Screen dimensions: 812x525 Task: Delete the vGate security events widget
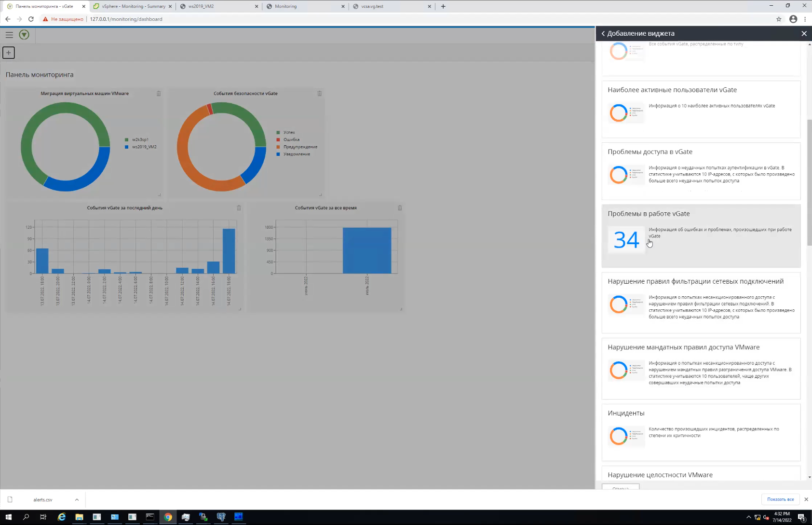coord(319,94)
